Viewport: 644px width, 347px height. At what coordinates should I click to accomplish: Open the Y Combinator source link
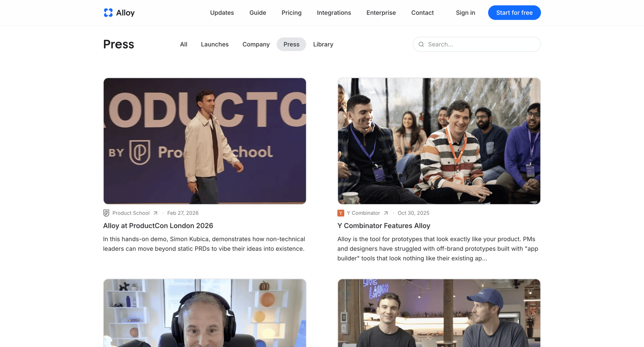tap(363, 213)
